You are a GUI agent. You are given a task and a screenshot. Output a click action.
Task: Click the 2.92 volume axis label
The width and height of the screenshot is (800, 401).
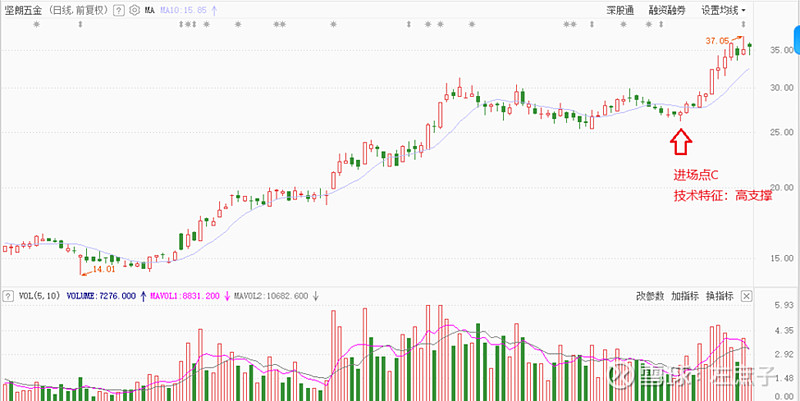tap(784, 354)
